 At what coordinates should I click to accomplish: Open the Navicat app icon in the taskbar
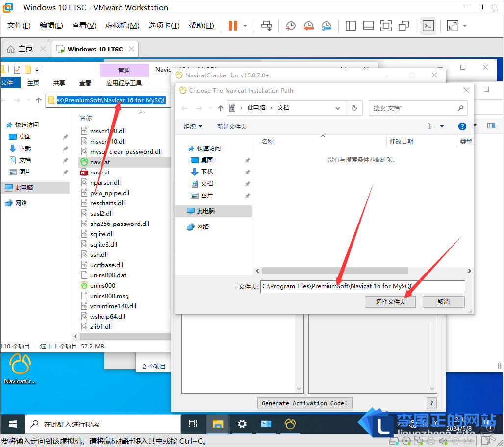(290, 424)
